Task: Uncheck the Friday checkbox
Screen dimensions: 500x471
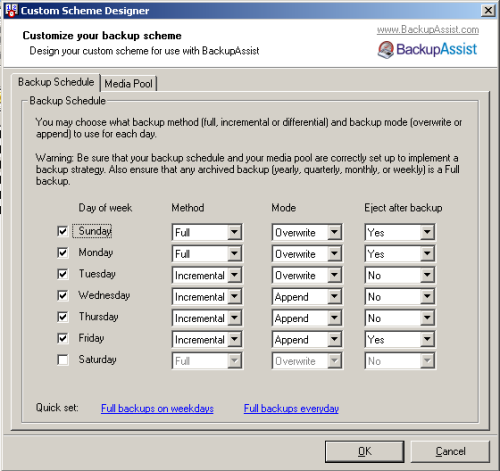Action: click(x=63, y=338)
